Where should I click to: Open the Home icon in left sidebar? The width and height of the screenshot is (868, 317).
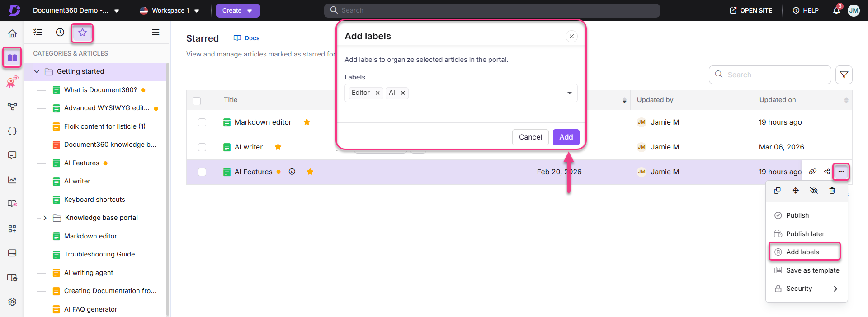pyautogui.click(x=12, y=33)
